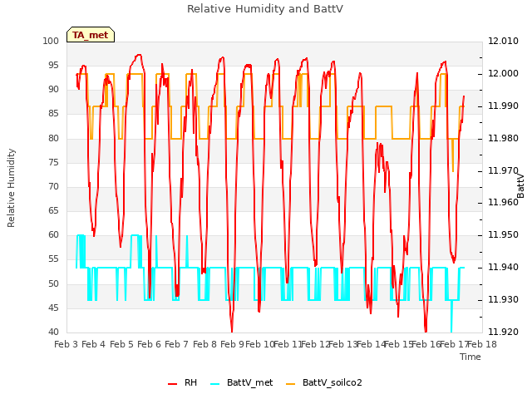This screenshot has height=399, width=532.
Task: Click the '11.940' right axis value
Action: click(503, 268)
